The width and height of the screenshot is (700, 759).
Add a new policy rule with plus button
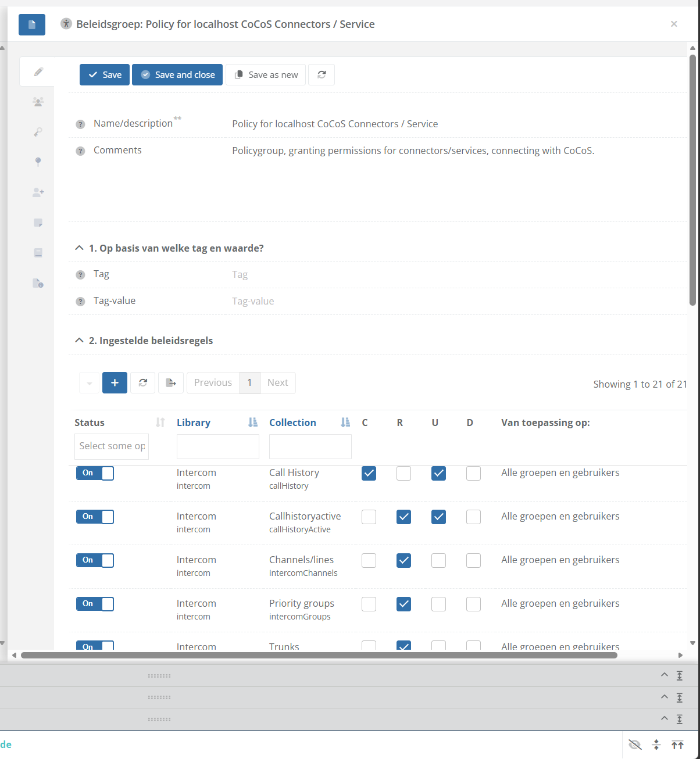(x=115, y=382)
